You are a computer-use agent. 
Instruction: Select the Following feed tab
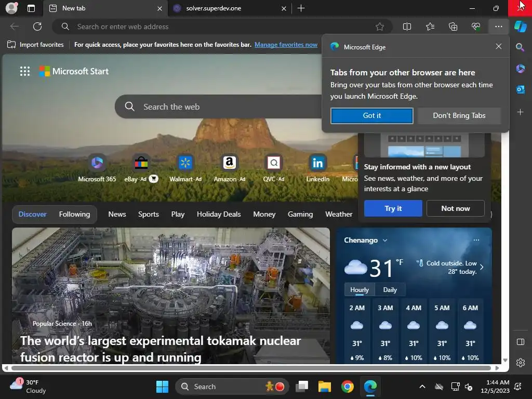(x=74, y=214)
